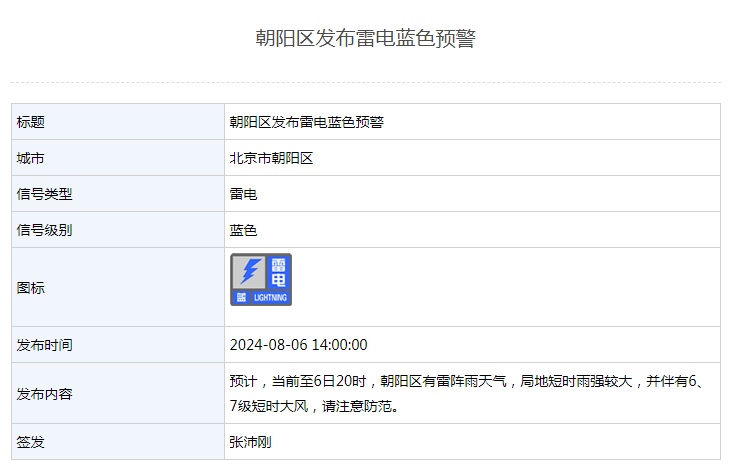Click the lightning bolt graphic in warning icon
731x469 pixels.
(248, 272)
